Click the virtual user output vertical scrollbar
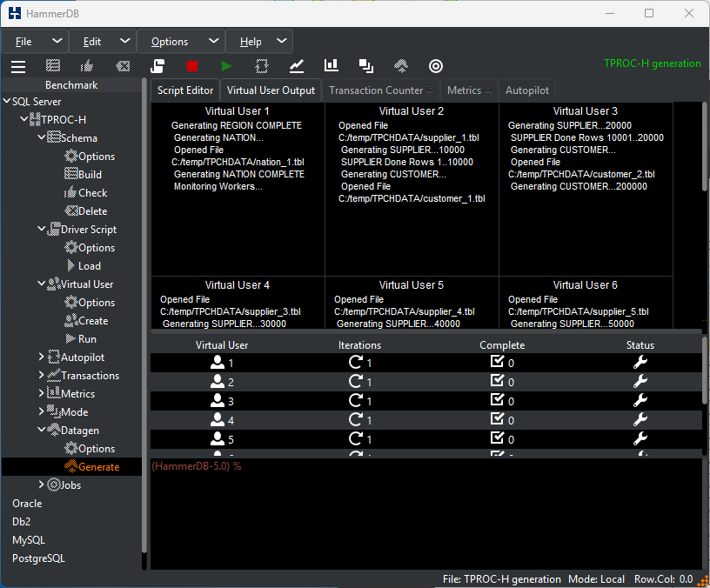This screenshot has width=710, height=588. [705, 147]
